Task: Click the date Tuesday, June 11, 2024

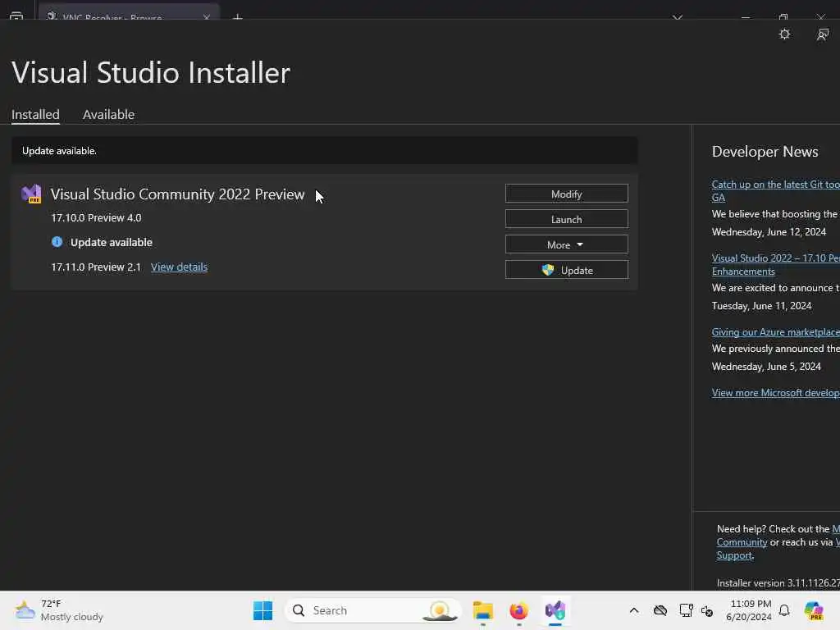Action: point(761,306)
